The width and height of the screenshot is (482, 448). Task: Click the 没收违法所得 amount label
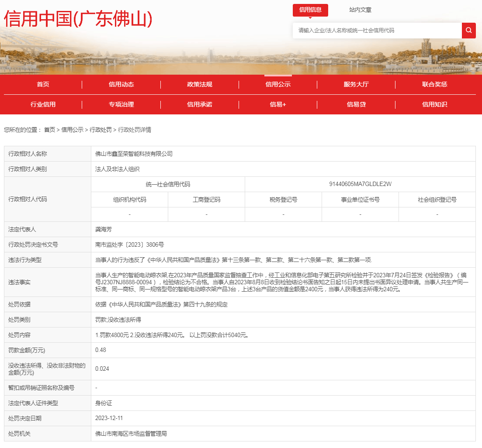click(47, 369)
